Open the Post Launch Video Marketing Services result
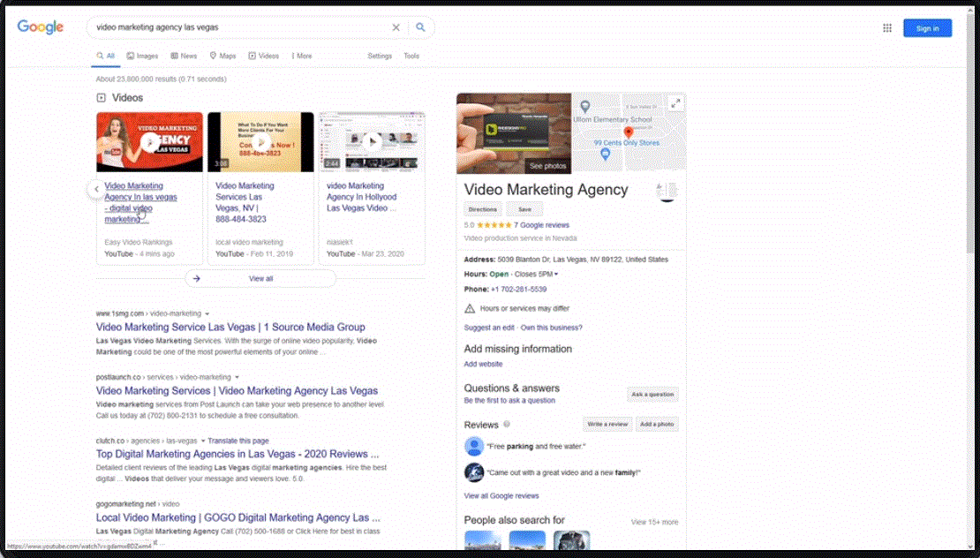The image size is (980, 558). tap(237, 390)
